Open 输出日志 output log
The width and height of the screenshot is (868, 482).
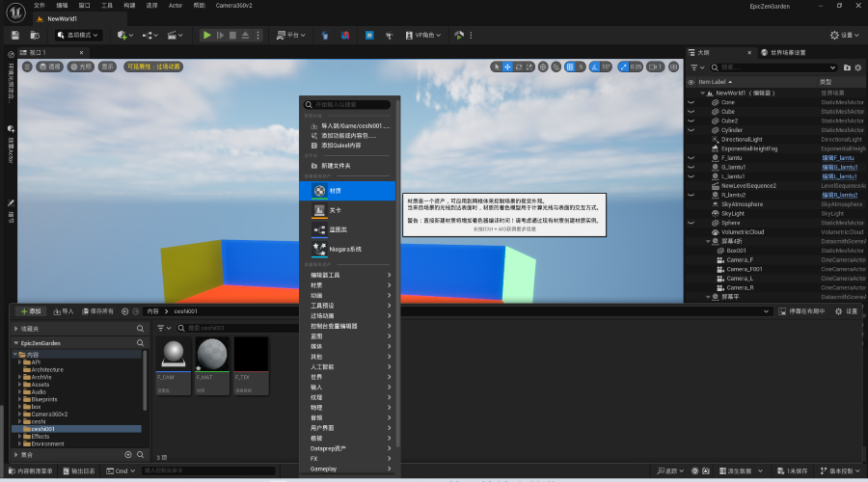coord(79,471)
